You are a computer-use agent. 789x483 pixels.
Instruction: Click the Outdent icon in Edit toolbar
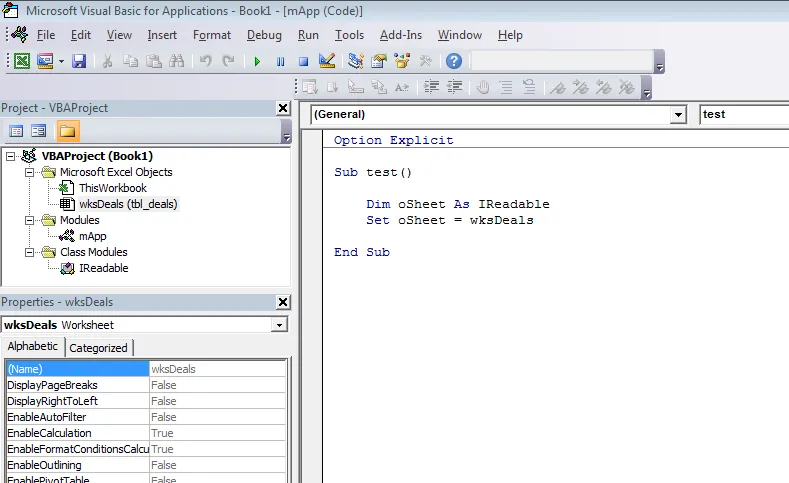454,87
